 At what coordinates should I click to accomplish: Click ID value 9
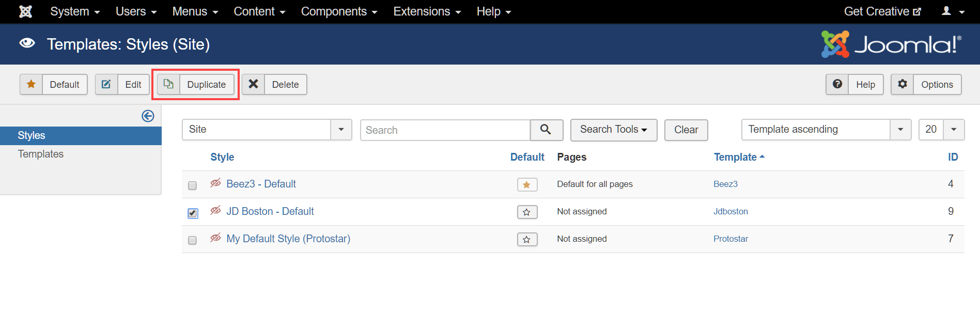951,211
